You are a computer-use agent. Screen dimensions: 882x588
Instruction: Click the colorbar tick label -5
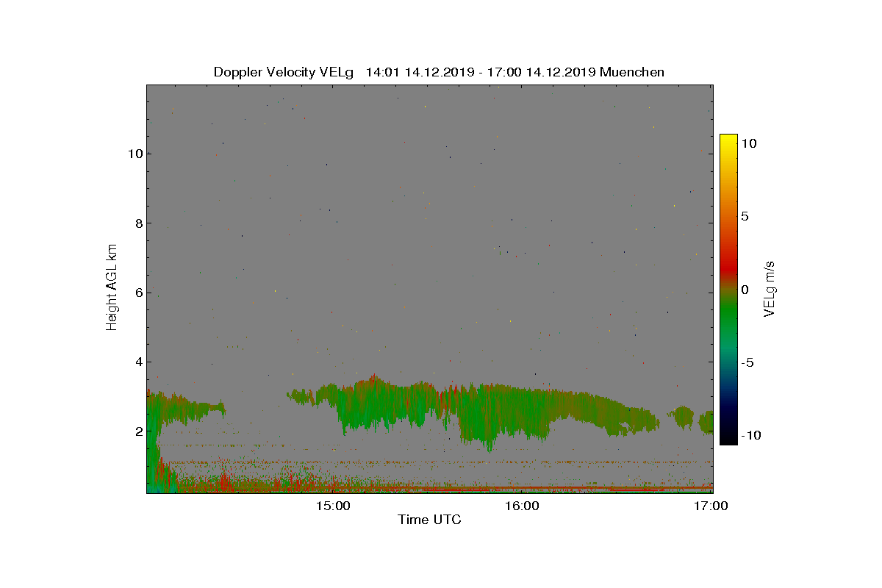click(747, 362)
